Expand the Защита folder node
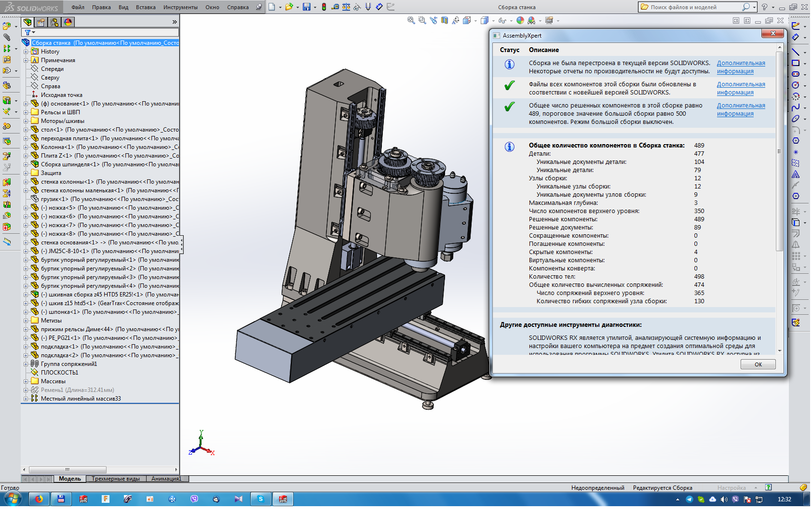812x511 pixels. pos(26,173)
